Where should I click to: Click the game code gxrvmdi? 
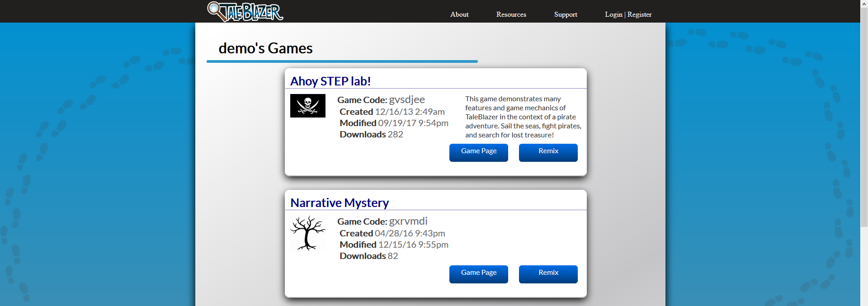(408, 221)
